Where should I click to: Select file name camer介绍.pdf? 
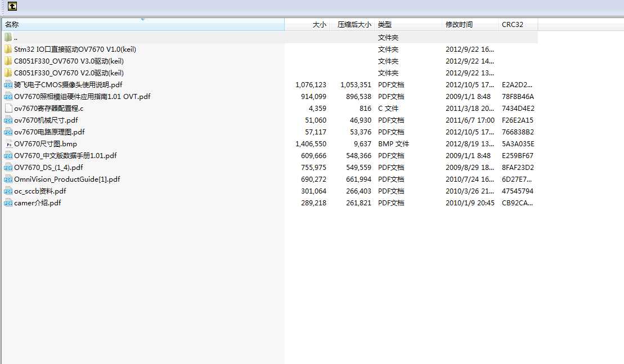tap(37, 203)
